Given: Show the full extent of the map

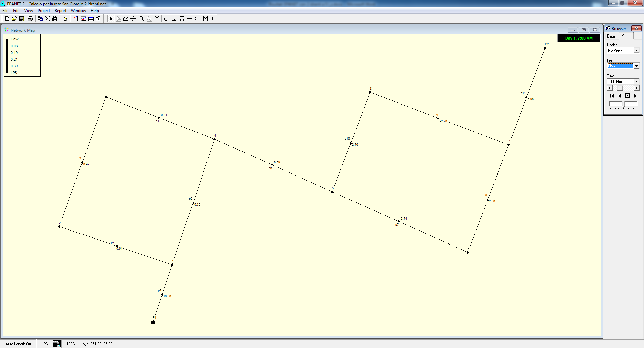Looking at the screenshot, I should point(157,19).
